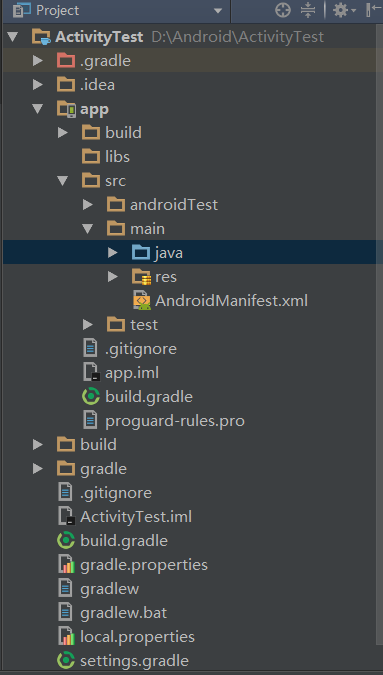Click the collapse all icon
Screen dimensions: 383x675
(x=308, y=10)
